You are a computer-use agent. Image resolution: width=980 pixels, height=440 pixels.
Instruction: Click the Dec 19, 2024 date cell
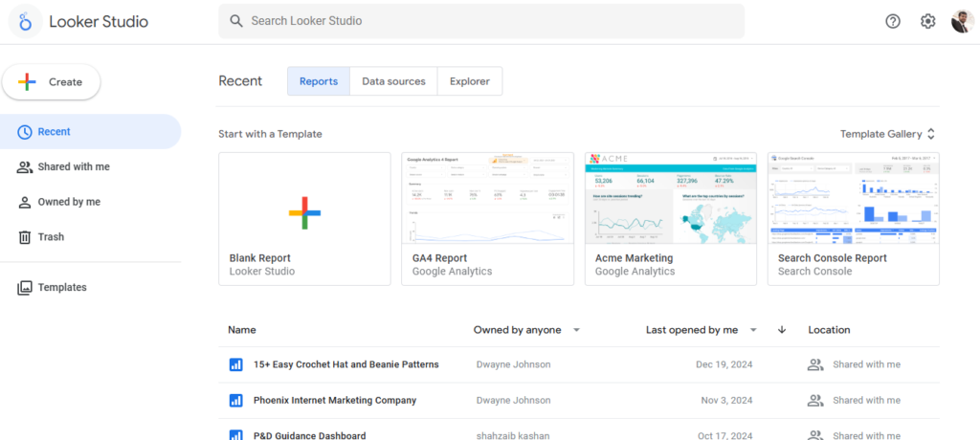point(724,364)
